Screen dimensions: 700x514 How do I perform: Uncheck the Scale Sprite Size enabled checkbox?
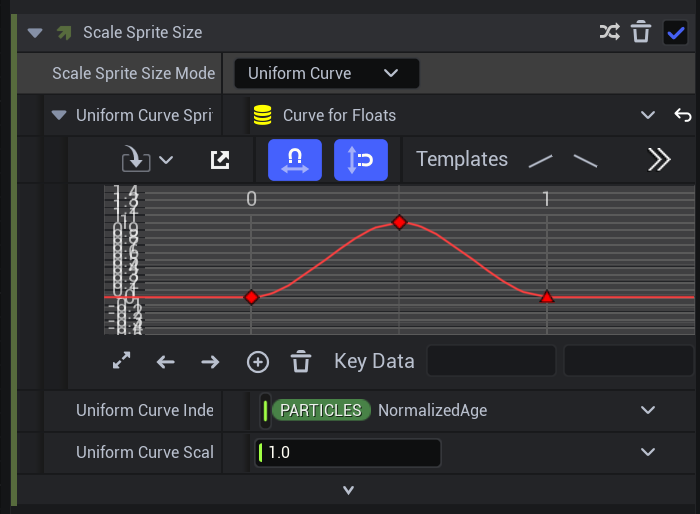point(675,32)
